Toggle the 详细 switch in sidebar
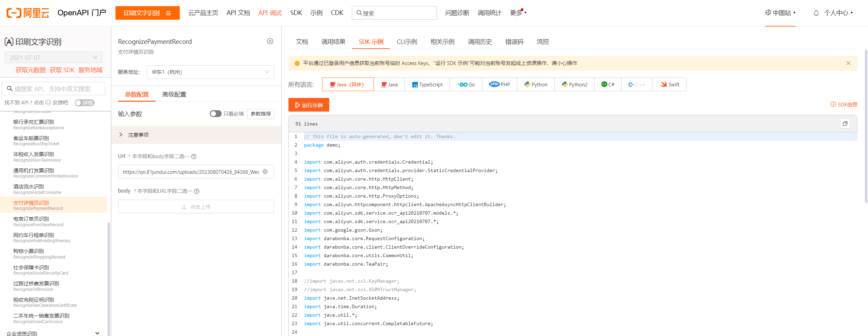Image resolution: width=868 pixels, height=336 pixels. (x=85, y=103)
